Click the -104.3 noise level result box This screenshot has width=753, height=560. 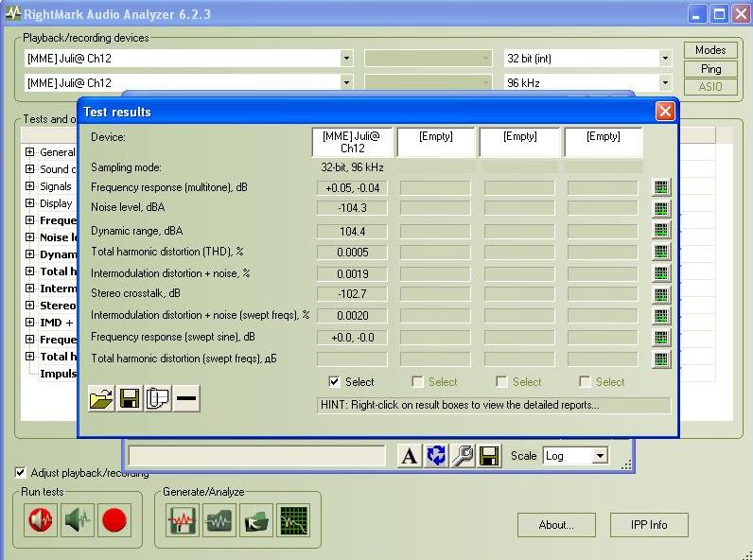352,208
